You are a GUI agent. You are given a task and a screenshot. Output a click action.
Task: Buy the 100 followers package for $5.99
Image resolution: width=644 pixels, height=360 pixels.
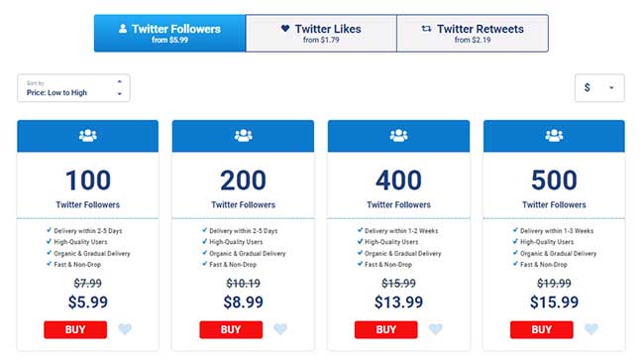(75, 329)
